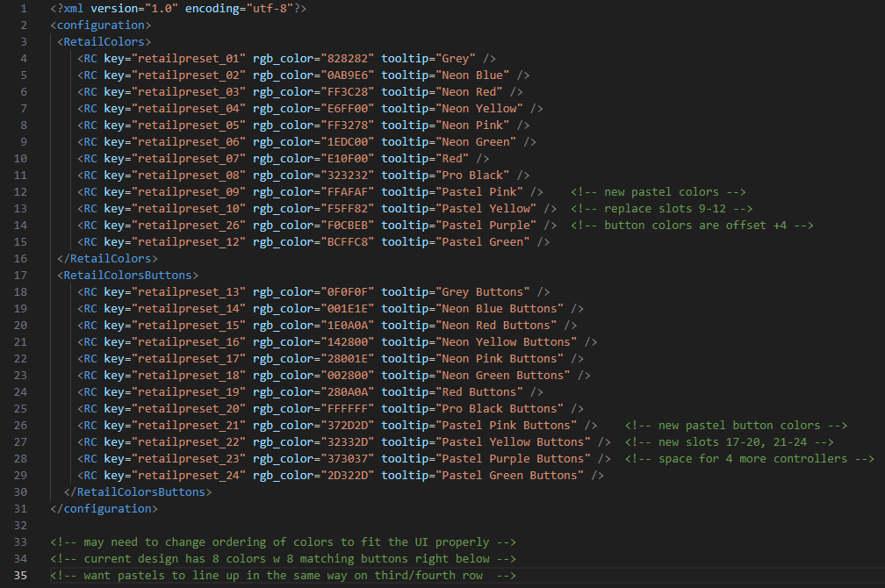This screenshot has width=885, height=588.
Task: Click the rgb value "1EDC00"
Action: click(348, 141)
